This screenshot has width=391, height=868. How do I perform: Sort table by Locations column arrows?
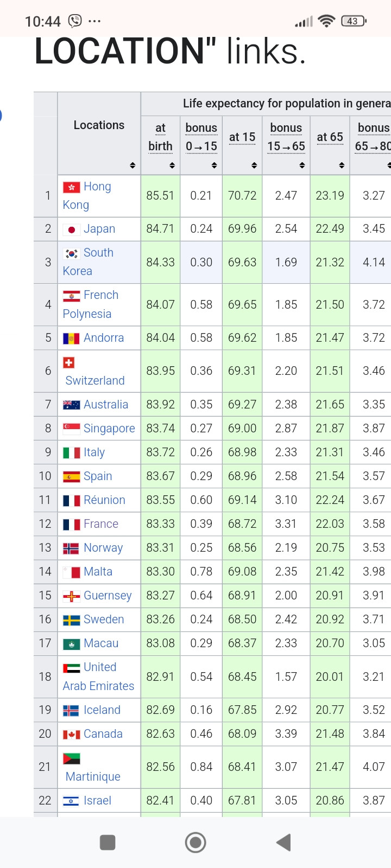[133, 165]
